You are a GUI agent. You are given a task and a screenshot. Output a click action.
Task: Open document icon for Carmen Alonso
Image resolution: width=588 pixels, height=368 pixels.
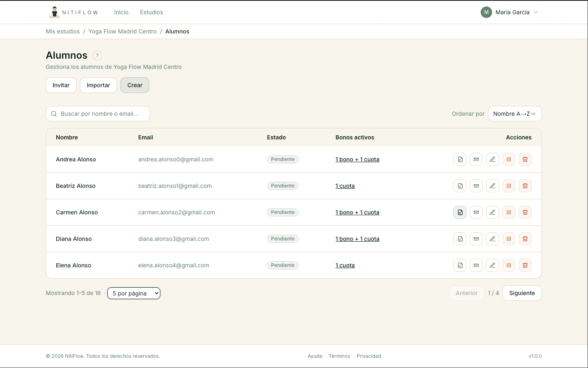(460, 212)
